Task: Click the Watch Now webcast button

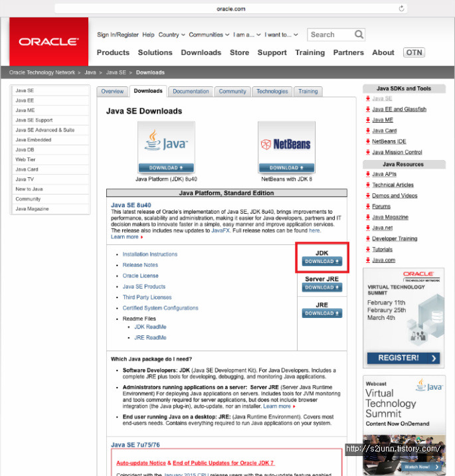Action: pyautogui.click(x=421, y=467)
